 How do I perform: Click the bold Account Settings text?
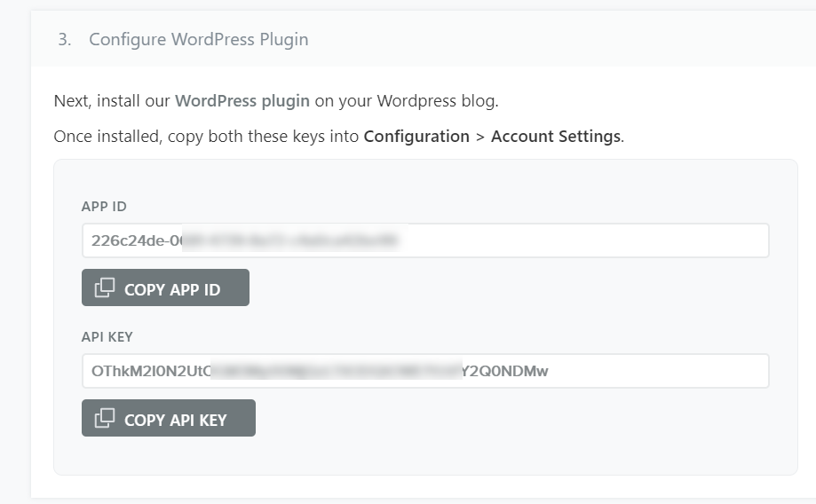[555, 137]
